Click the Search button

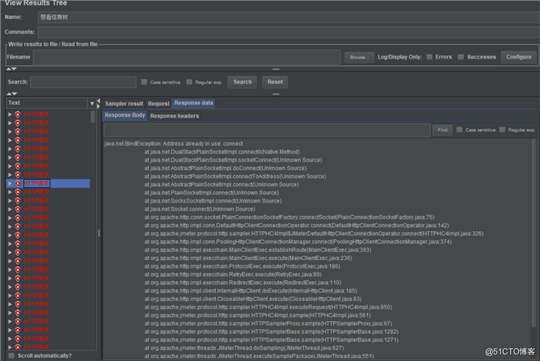point(242,82)
